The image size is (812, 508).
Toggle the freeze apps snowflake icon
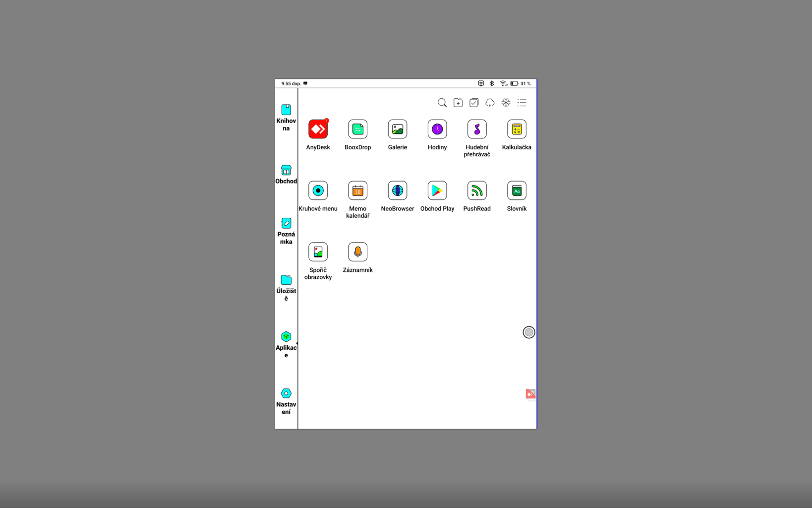(x=506, y=103)
